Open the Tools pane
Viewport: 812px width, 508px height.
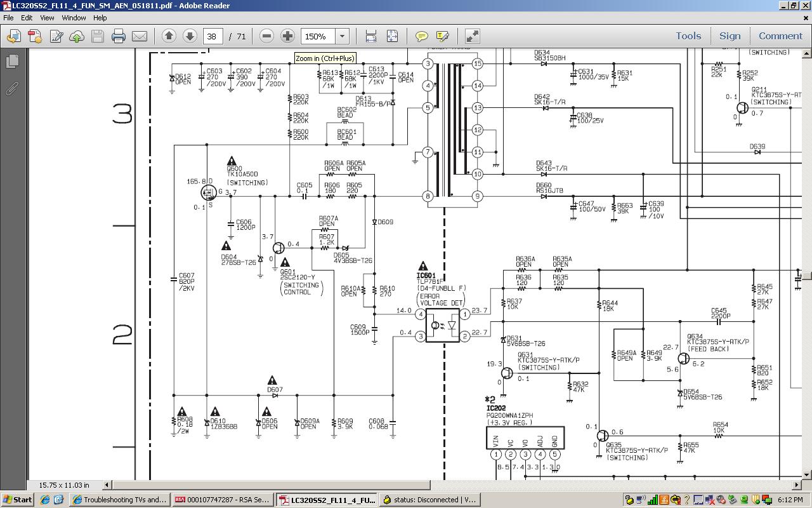pyautogui.click(x=688, y=36)
